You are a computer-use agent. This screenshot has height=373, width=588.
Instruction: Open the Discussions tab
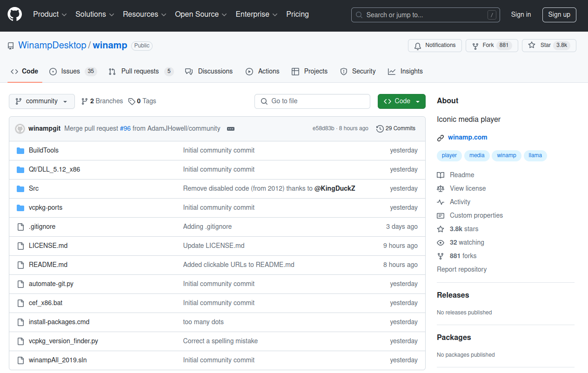click(x=209, y=72)
